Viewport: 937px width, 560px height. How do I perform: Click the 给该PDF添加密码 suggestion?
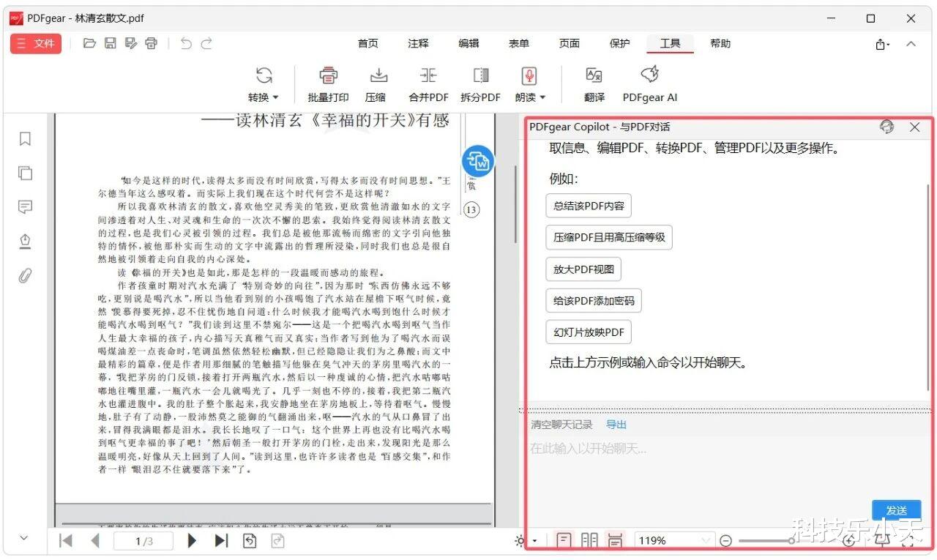594,300
